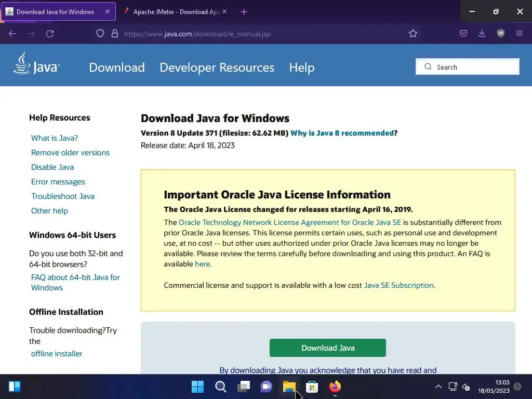Open Developer Resources in the Java header
Viewport: 532px width, 399px height.
[x=217, y=67]
